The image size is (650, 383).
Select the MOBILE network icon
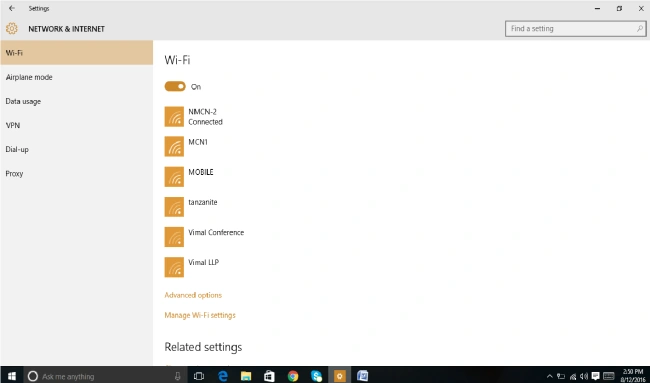[174, 177]
